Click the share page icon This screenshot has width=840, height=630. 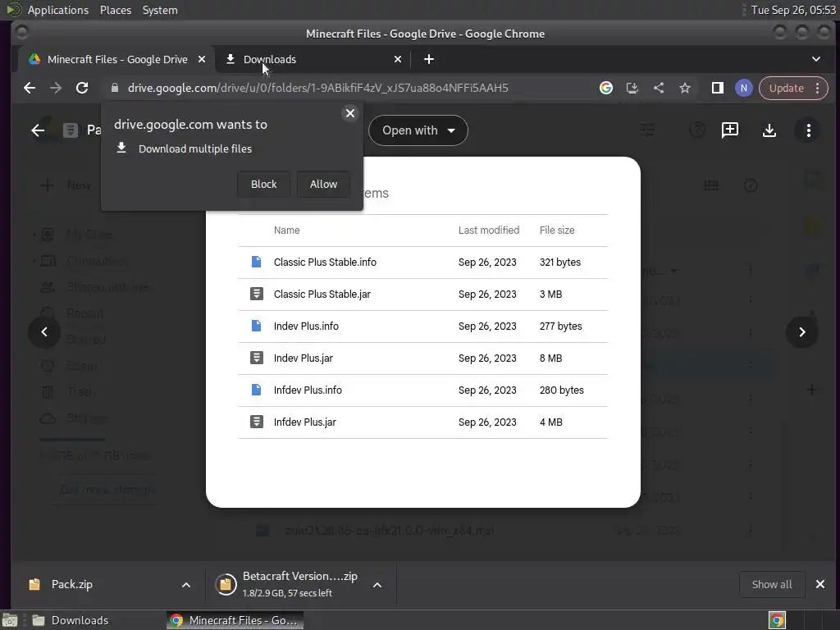pos(659,88)
